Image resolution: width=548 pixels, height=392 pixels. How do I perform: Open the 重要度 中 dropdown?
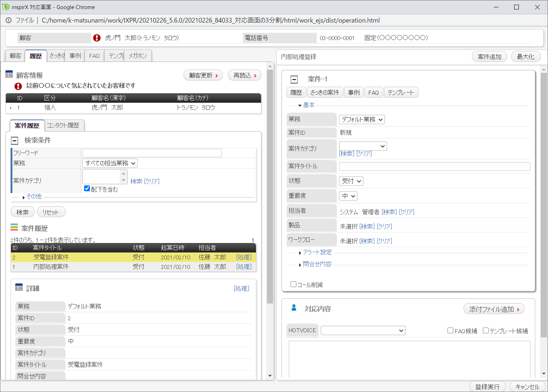(348, 196)
